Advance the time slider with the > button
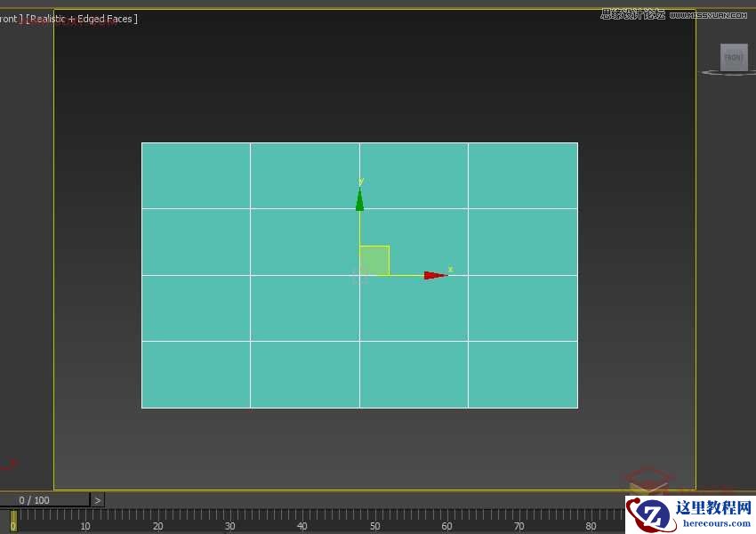Screen dimensions: 756x534 pos(98,500)
